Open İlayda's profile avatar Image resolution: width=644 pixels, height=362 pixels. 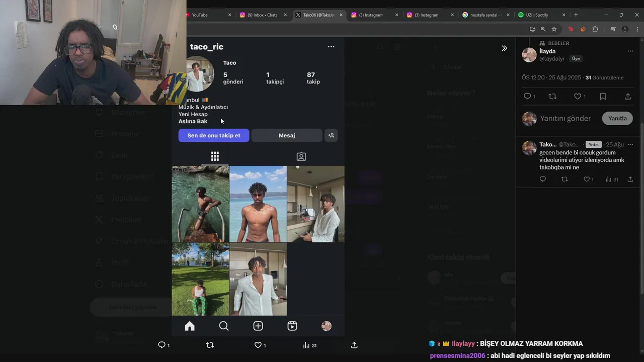pos(529,55)
